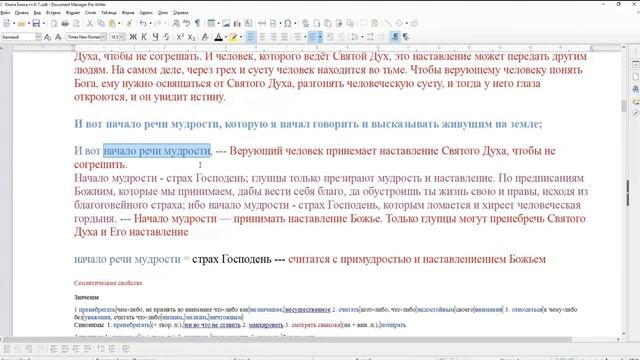Click the highlighted text 'начало речи мудрости'
Screen dimensions: 640x360
[x=157, y=151]
